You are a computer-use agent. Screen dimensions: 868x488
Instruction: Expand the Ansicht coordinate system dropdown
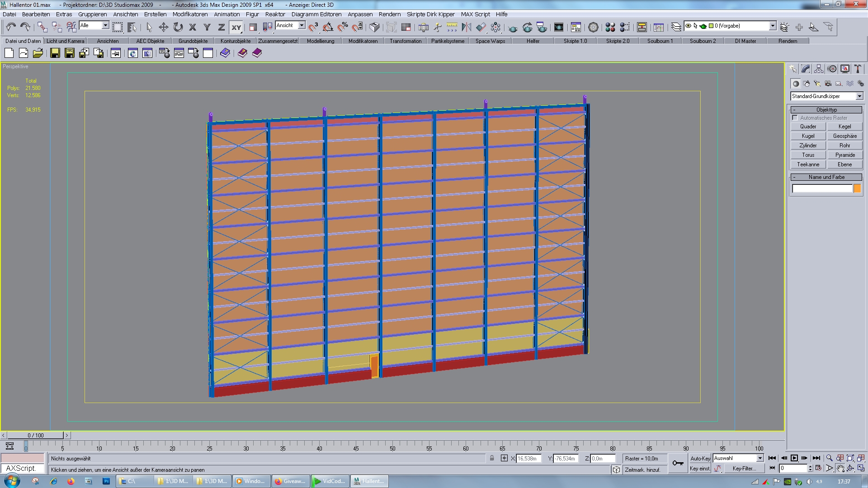pyautogui.click(x=302, y=26)
